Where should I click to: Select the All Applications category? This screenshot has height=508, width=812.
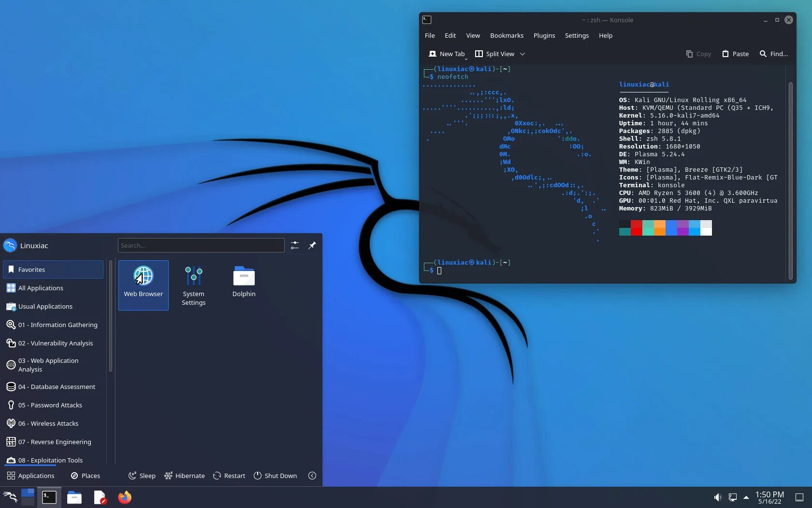pos(53,288)
